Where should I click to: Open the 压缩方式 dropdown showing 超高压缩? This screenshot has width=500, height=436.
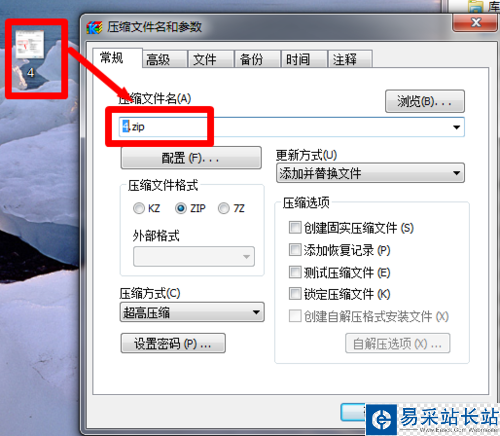coord(192,312)
